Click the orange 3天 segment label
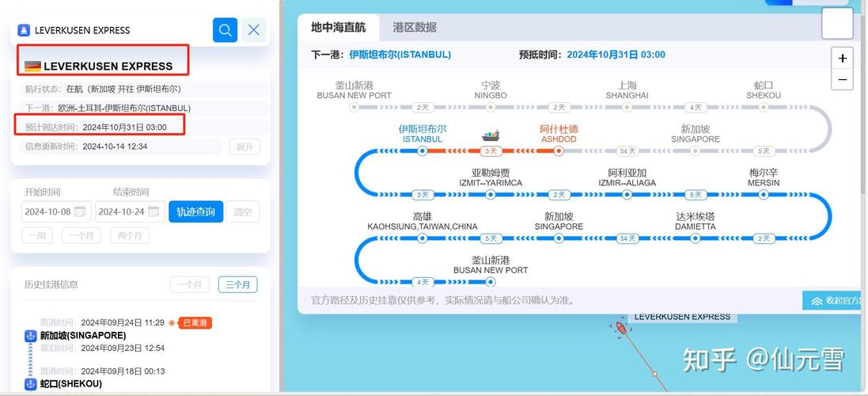The height and width of the screenshot is (396, 868). tap(491, 150)
